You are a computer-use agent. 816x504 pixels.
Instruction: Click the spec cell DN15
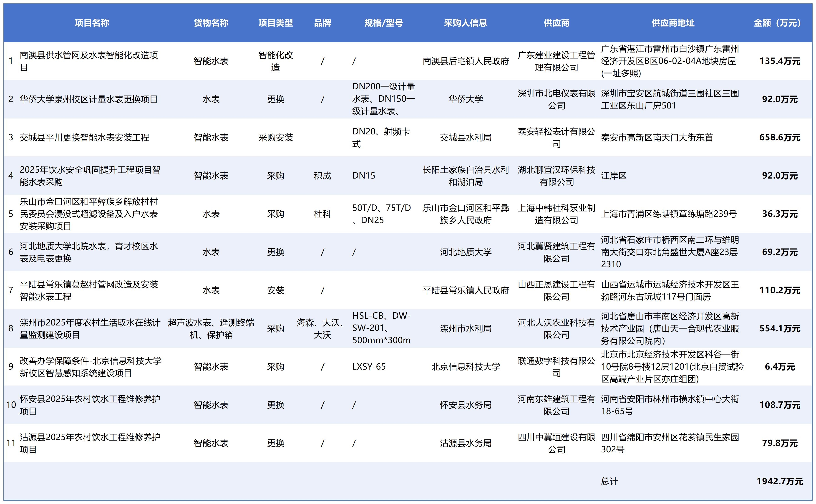pyautogui.click(x=364, y=176)
